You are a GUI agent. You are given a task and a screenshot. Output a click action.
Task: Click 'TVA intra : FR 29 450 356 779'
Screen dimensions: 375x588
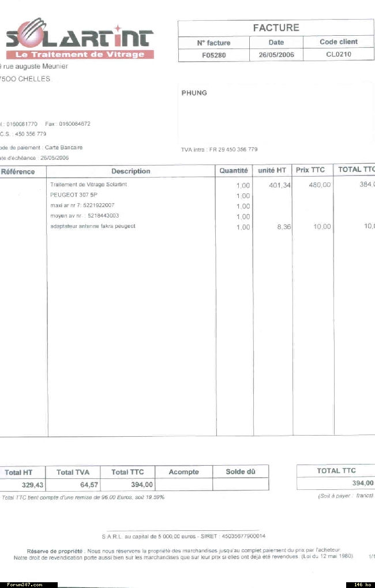(x=219, y=149)
